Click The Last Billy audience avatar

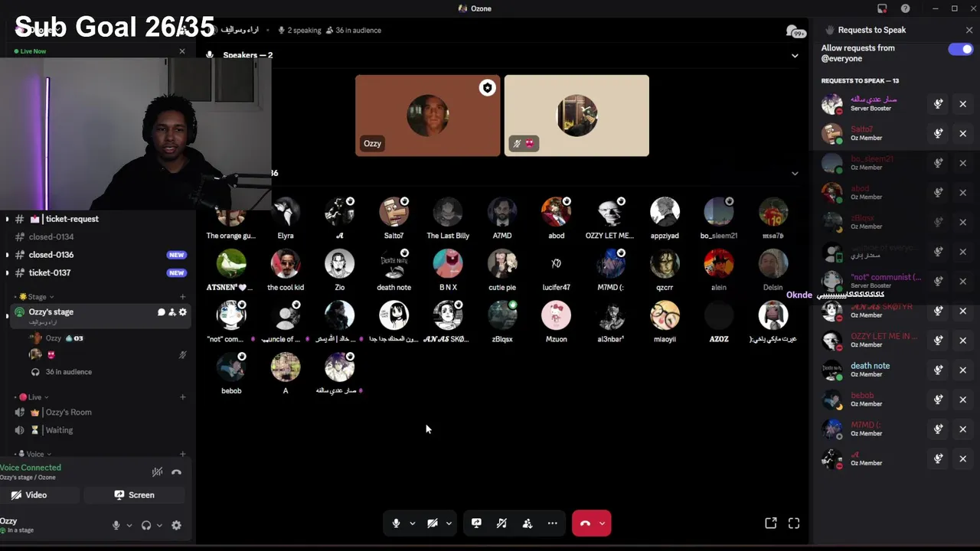[x=448, y=212]
